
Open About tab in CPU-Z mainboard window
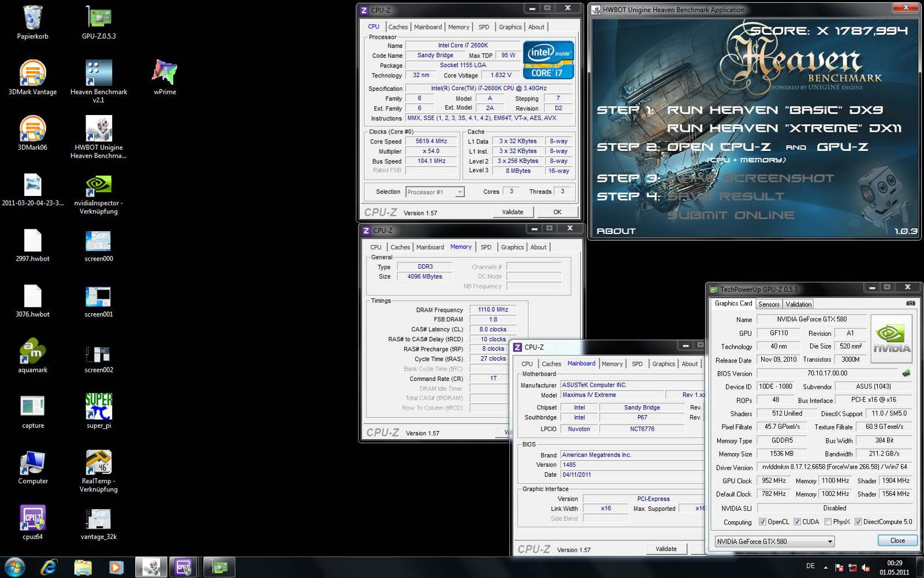(690, 364)
